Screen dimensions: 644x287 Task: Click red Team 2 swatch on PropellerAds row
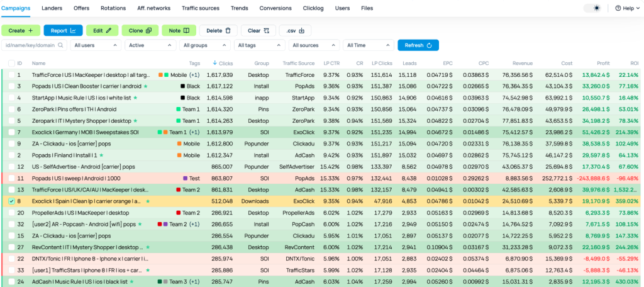pos(178,213)
